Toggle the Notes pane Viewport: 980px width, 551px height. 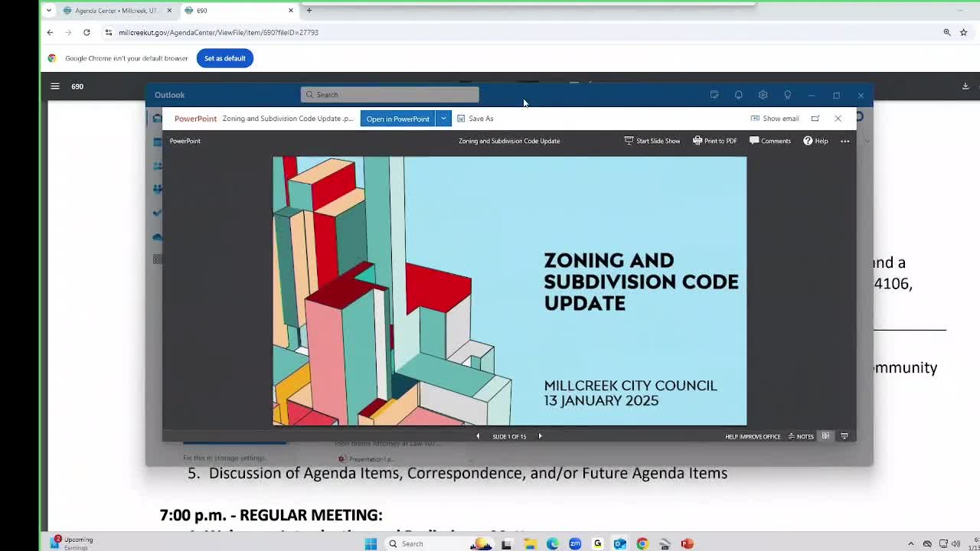[x=800, y=436]
